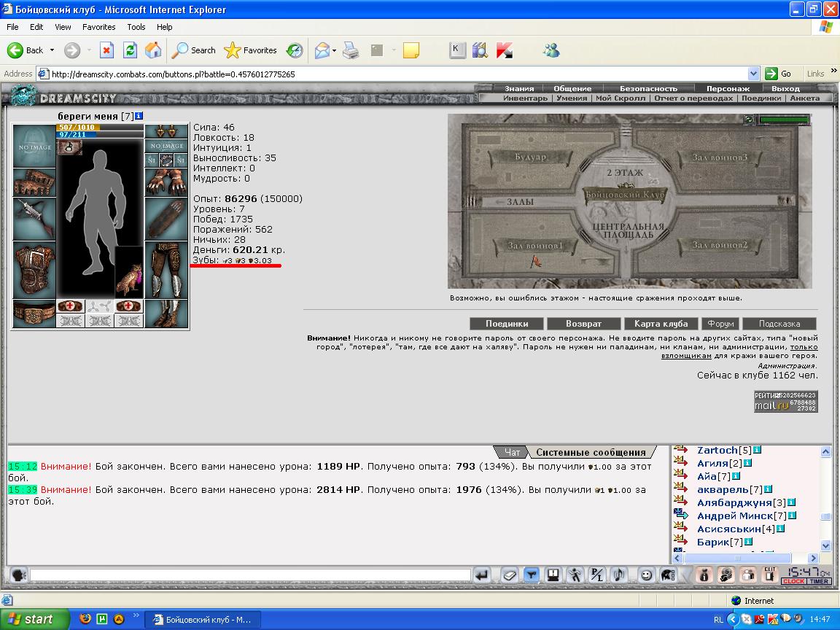Viewport: 840px width, 630px height.
Task: Open the belt equipment slot
Action: (34, 314)
